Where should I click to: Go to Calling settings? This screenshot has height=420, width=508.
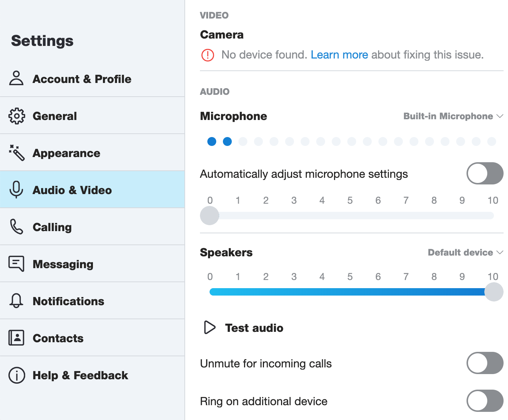click(92, 227)
